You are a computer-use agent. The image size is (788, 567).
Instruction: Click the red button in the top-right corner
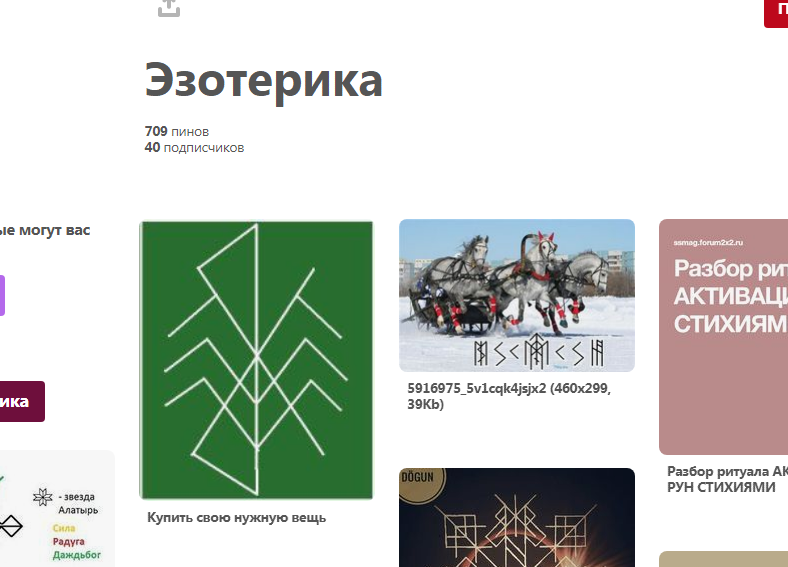coord(776,13)
